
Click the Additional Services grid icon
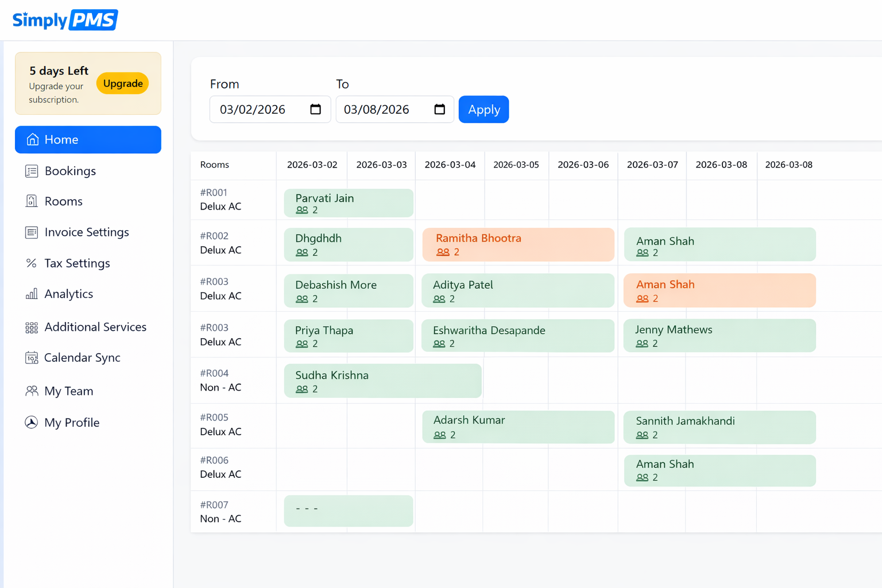[x=32, y=327]
